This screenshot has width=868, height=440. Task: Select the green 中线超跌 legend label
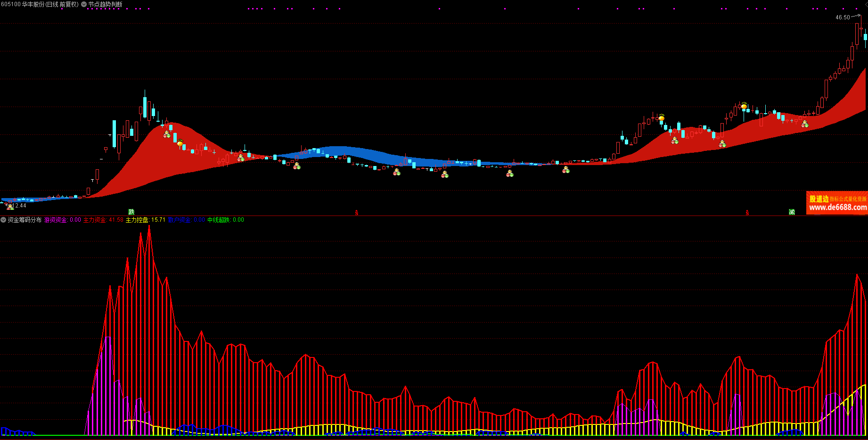[219, 220]
